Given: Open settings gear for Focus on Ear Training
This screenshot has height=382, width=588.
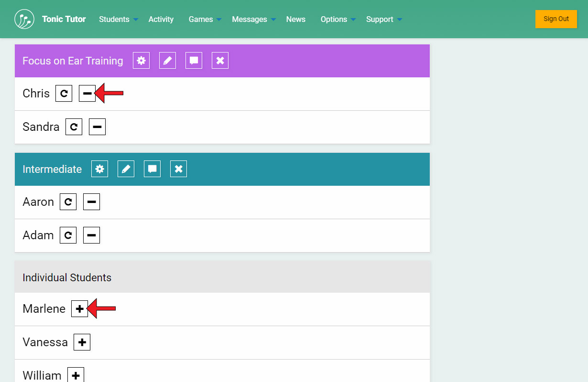Looking at the screenshot, I should [x=141, y=61].
